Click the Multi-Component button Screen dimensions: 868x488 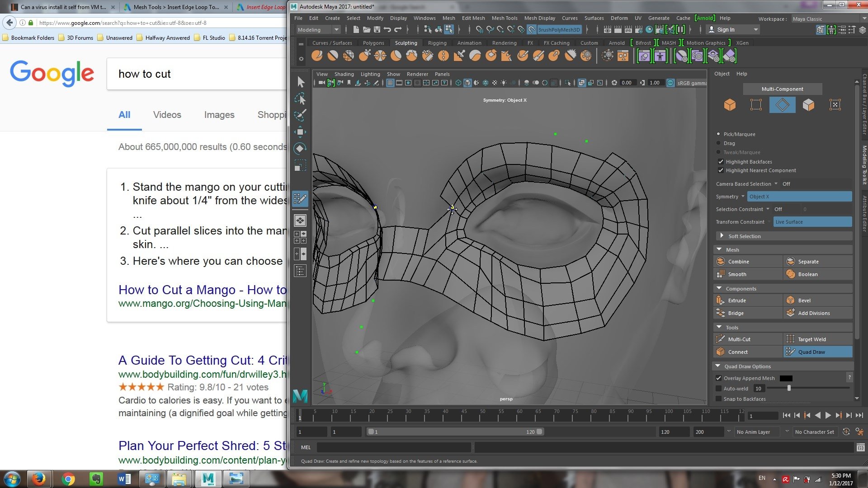[x=782, y=89]
